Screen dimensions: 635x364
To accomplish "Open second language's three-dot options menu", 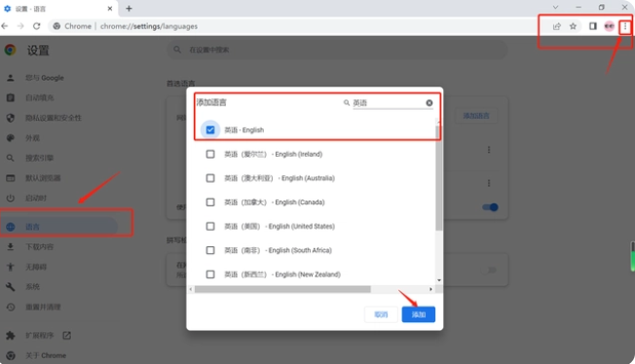I will click(x=489, y=183).
